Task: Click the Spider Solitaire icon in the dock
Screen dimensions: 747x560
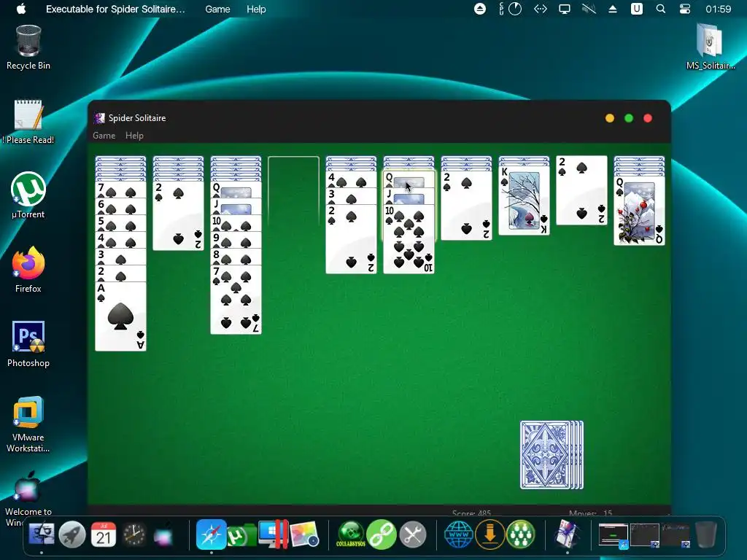Action: point(567,534)
